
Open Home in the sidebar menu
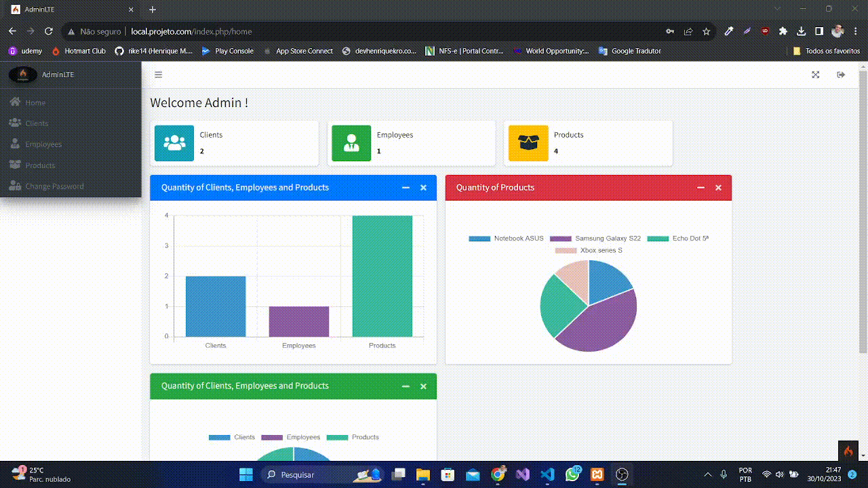point(71,103)
